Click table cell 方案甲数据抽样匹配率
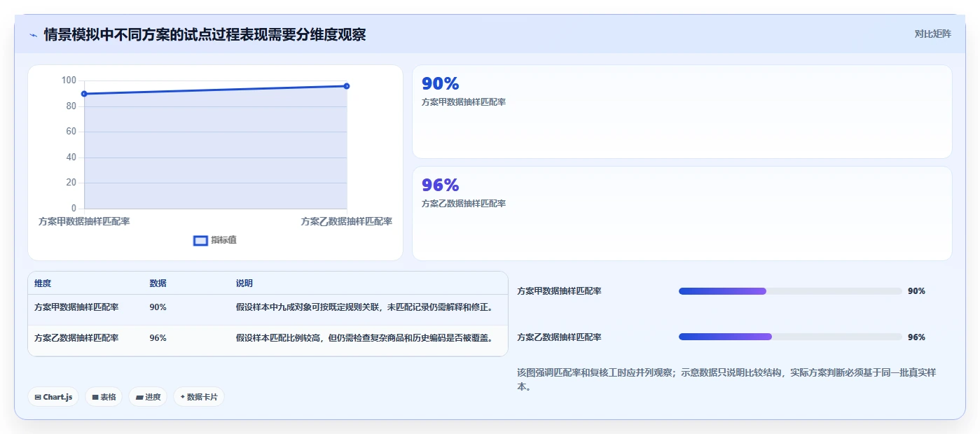 pyautogui.click(x=76, y=307)
